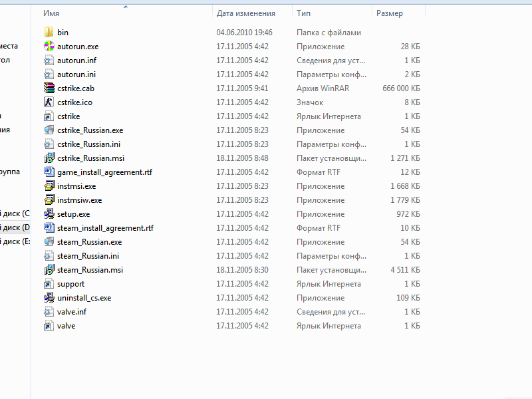Viewport: 532px width, 399px height.
Task: Select the file name uninstall_cs.exe
Action: point(84,297)
